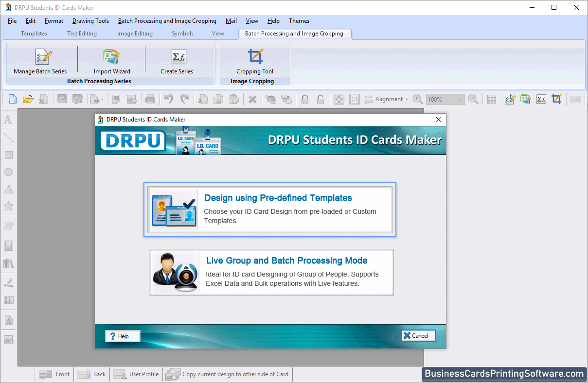Show the Back side of card

coord(92,374)
